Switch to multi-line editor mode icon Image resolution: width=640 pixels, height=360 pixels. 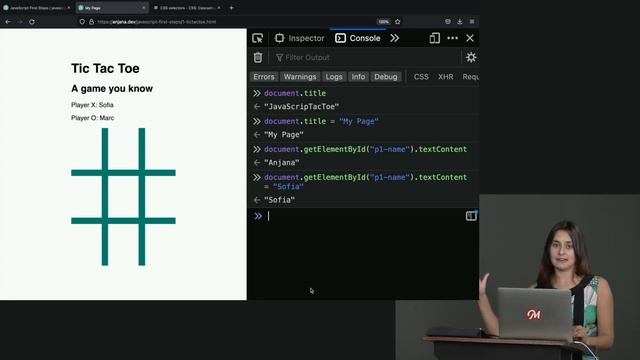click(471, 216)
